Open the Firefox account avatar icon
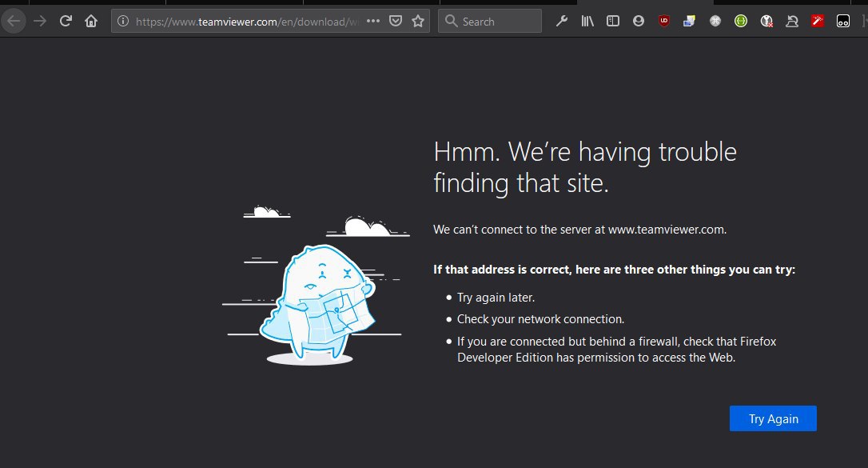 pos(639,22)
